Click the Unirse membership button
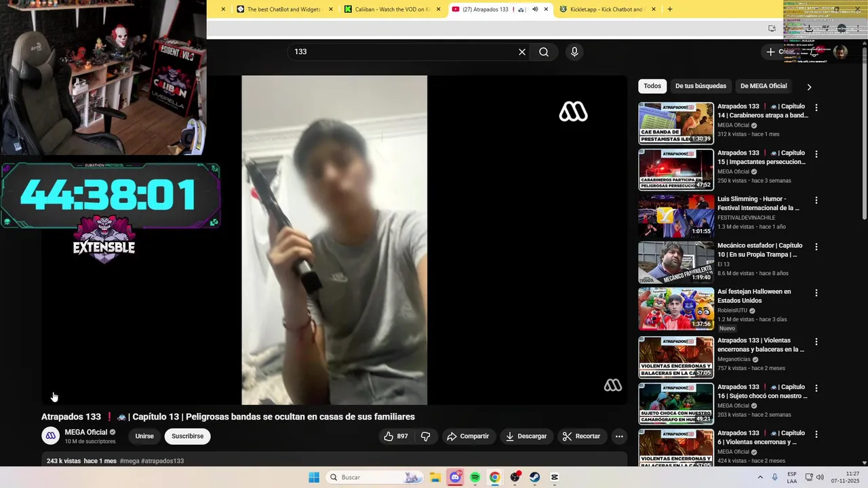 [144, 436]
